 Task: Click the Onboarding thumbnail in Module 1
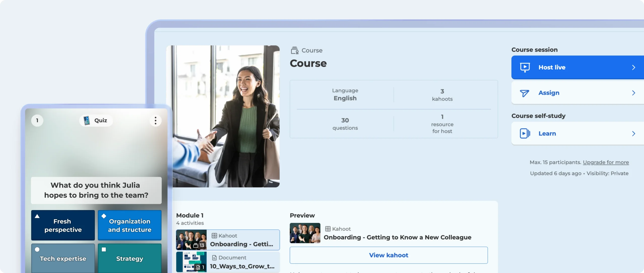[x=191, y=240]
